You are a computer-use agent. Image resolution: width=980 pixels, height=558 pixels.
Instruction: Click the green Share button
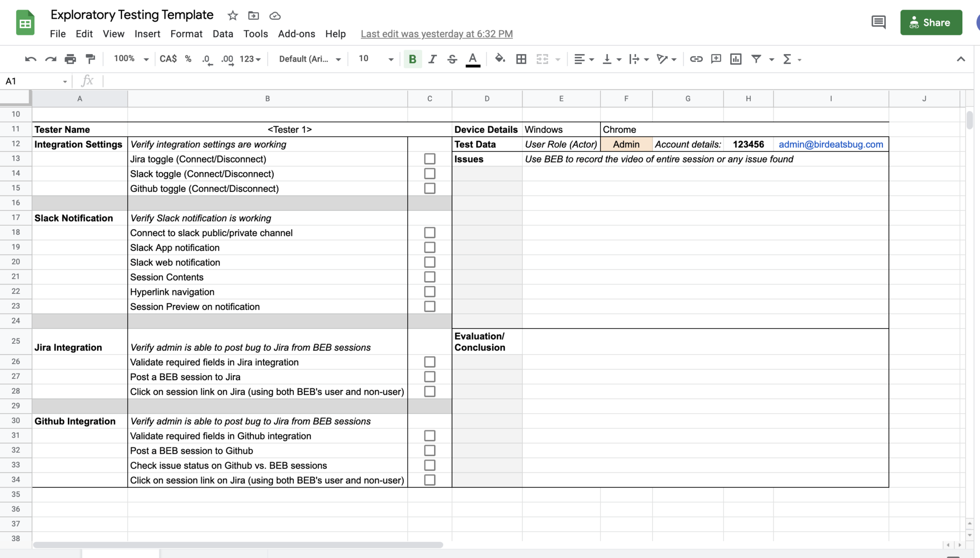coord(930,22)
